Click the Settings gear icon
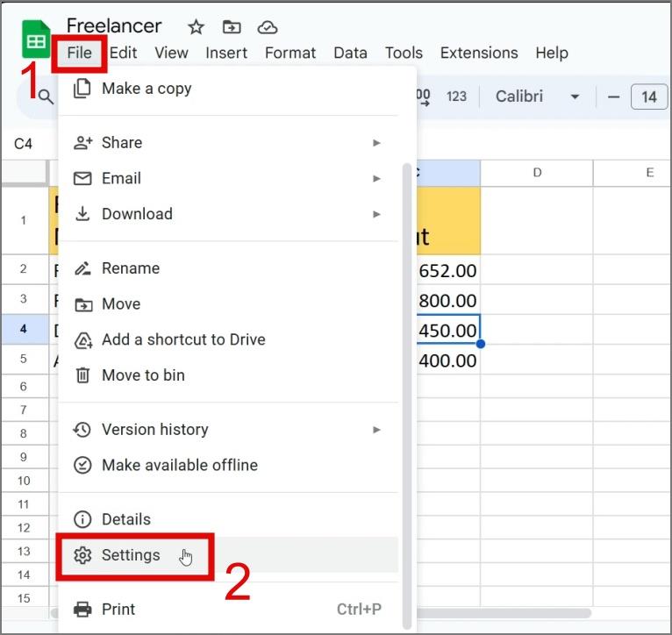This screenshot has width=672, height=635. pos(82,555)
